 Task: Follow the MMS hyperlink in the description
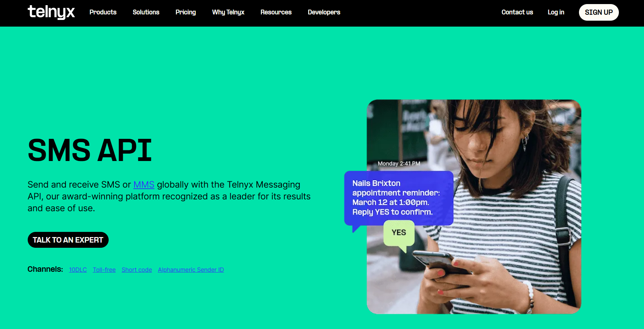144,185
